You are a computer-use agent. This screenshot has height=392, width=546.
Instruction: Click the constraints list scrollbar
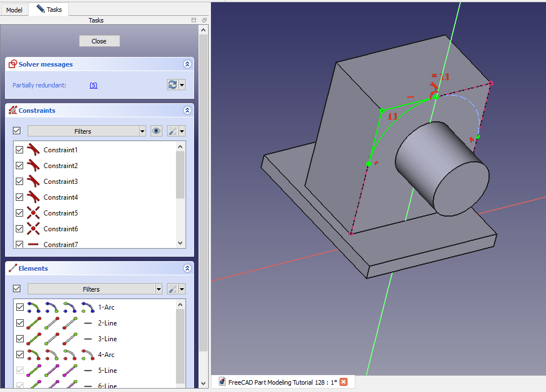click(180, 175)
